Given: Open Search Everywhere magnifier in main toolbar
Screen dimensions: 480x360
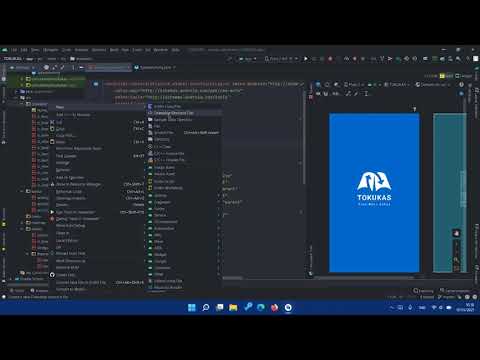Looking at the screenshot, I should pos(459,59).
